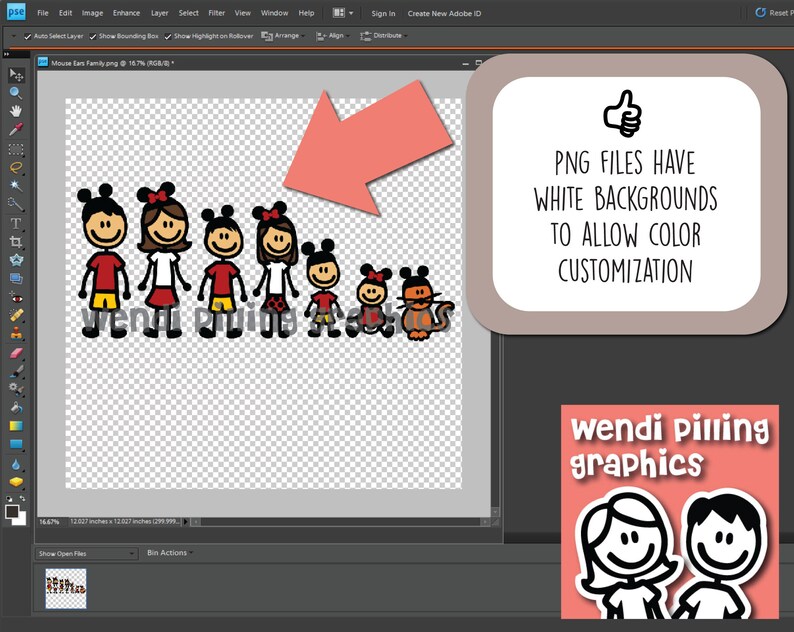Select the Mouse Ears Family thumbnail in bin
794x632 pixels.
[66, 588]
